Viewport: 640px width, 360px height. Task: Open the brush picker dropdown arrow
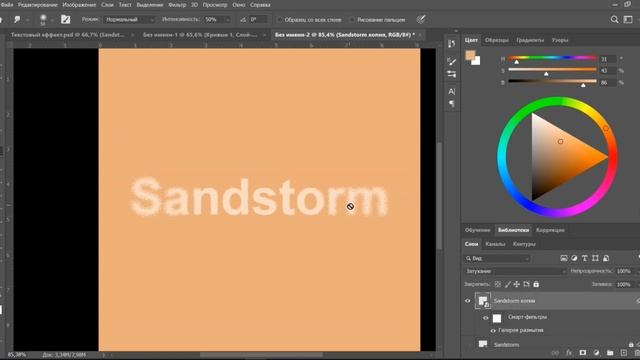[52, 20]
